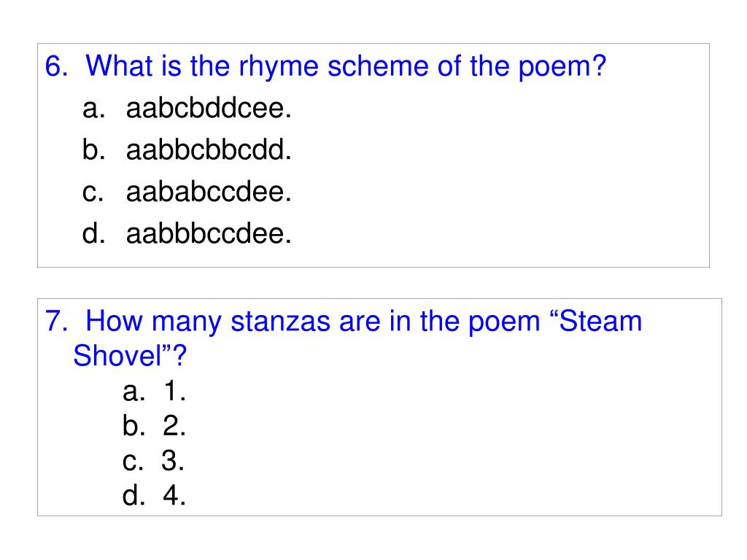747x560 pixels.
Task: Click the letter "d." marker in question 6
Action: click(93, 233)
